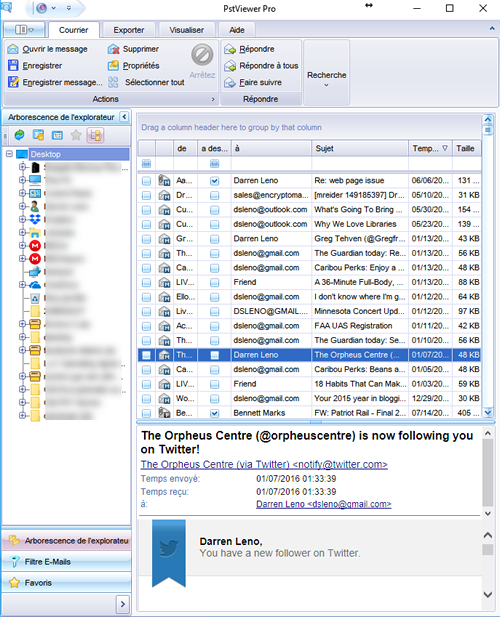500x617 pixels.
Task: Click the Enregistrer message pencil icon
Action: (13, 82)
